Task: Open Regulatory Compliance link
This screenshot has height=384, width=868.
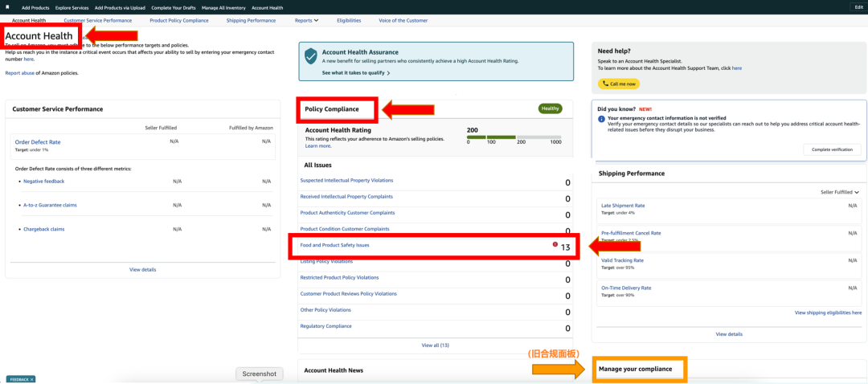Action: tap(326, 326)
